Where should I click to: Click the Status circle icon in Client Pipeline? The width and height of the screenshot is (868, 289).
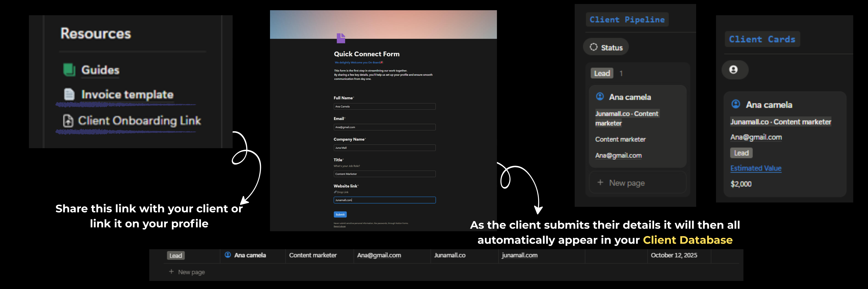coord(593,47)
